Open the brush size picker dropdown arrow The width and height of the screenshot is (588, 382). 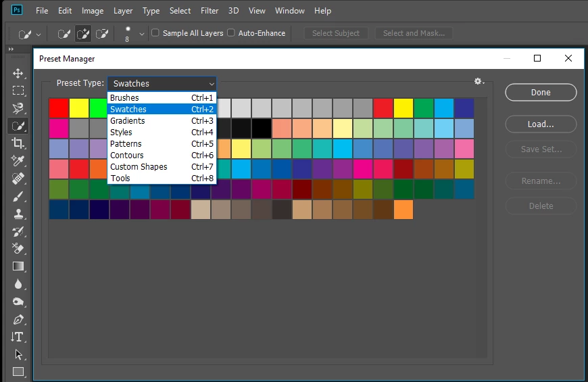(x=141, y=34)
